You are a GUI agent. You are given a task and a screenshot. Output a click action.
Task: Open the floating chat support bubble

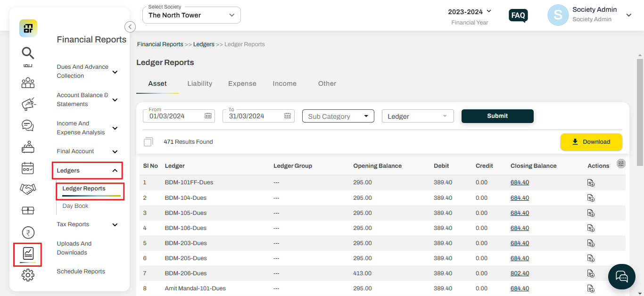click(621, 277)
